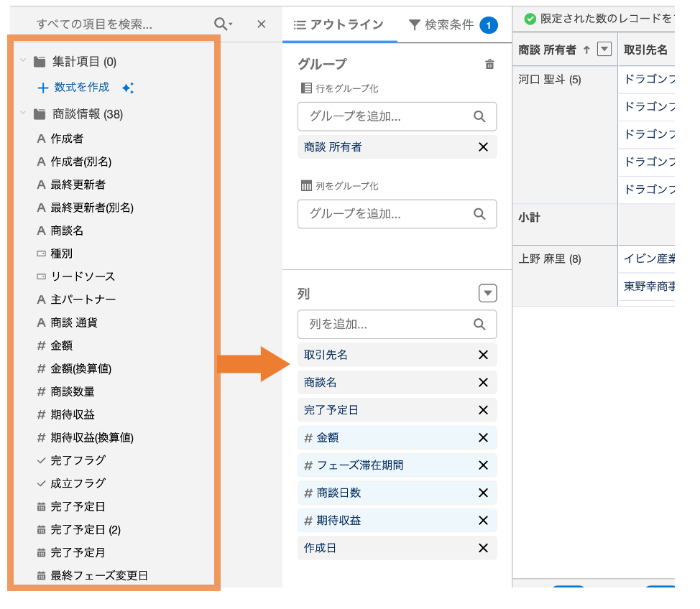Remove 商談 所有者 row grouping
The width and height of the screenshot is (700, 609).
pos(483,147)
